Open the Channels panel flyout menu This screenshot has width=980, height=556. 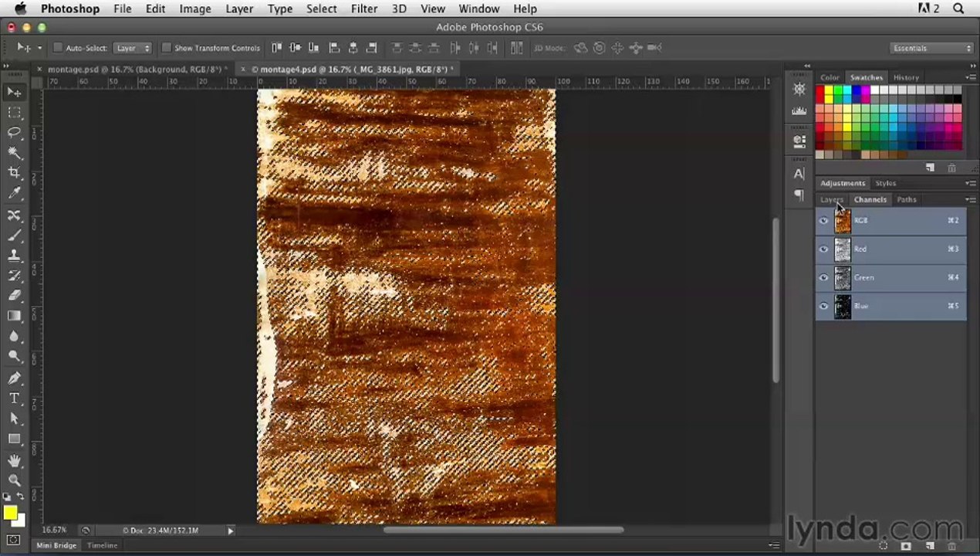click(x=971, y=199)
